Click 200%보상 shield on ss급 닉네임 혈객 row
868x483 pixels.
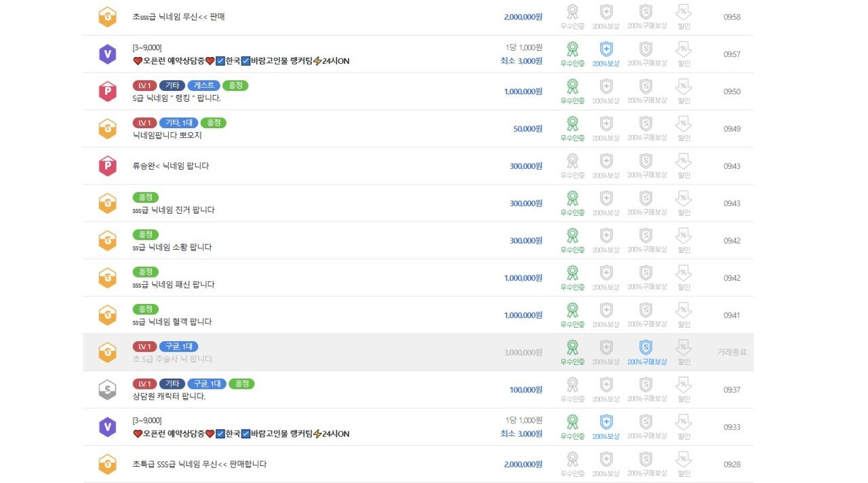(x=606, y=314)
